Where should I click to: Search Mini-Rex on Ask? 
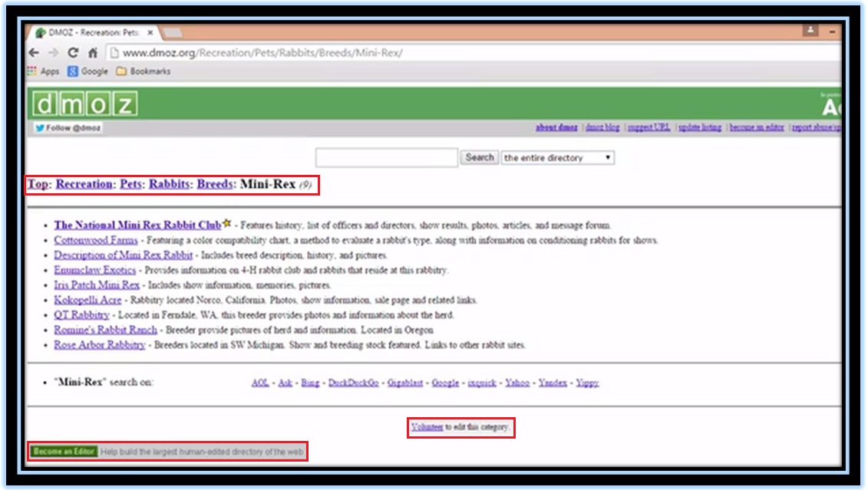pyautogui.click(x=285, y=383)
